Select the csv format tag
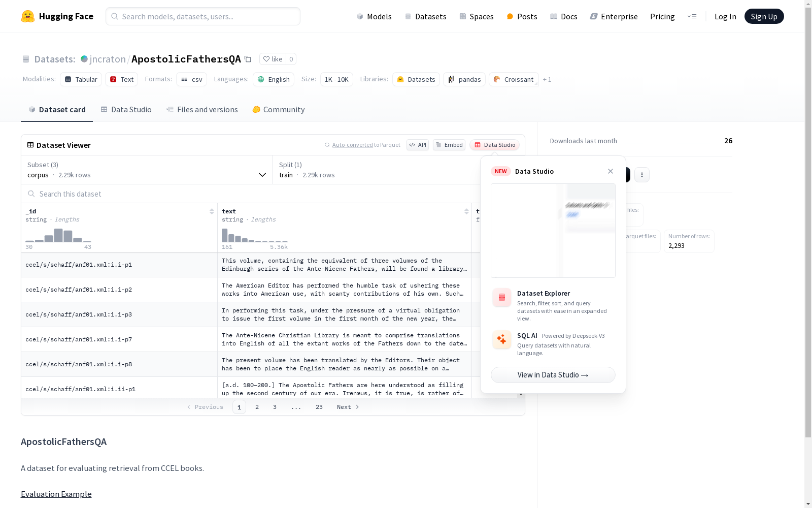812x508 pixels. (192, 79)
